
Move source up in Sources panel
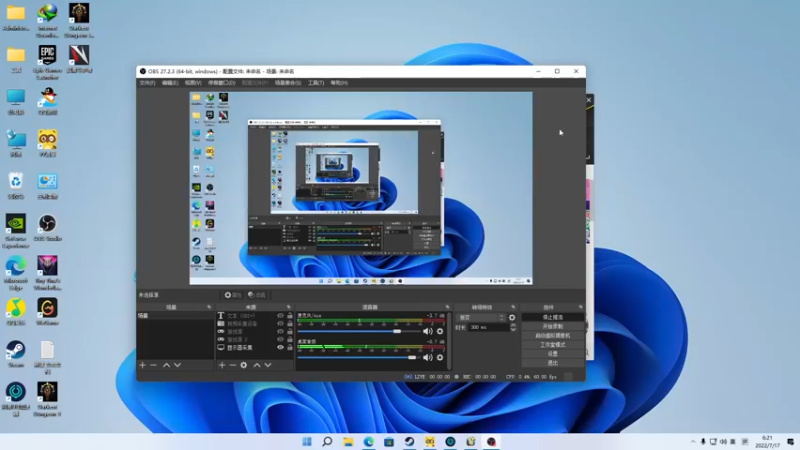click(257, 365)
